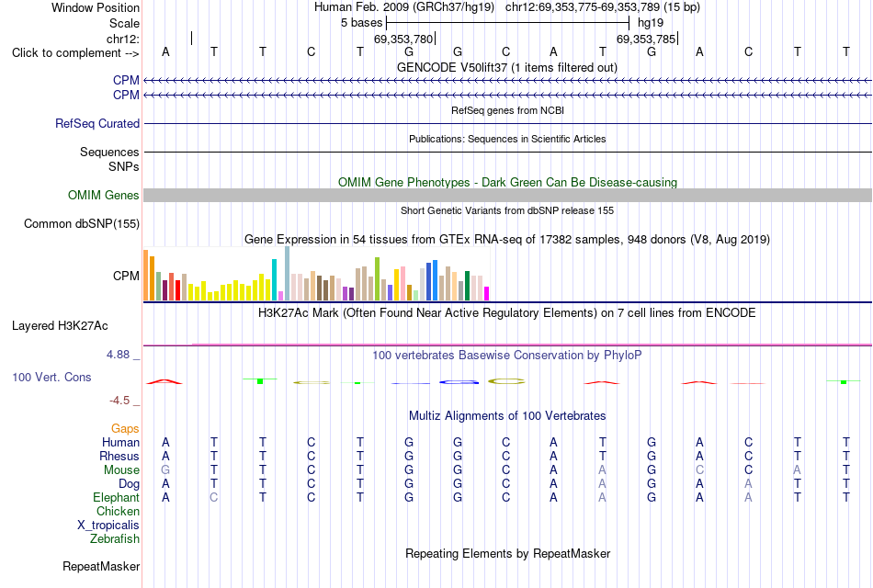Click 'Repeating Elements by RepeatMasker' title

[x=507, y=553]
